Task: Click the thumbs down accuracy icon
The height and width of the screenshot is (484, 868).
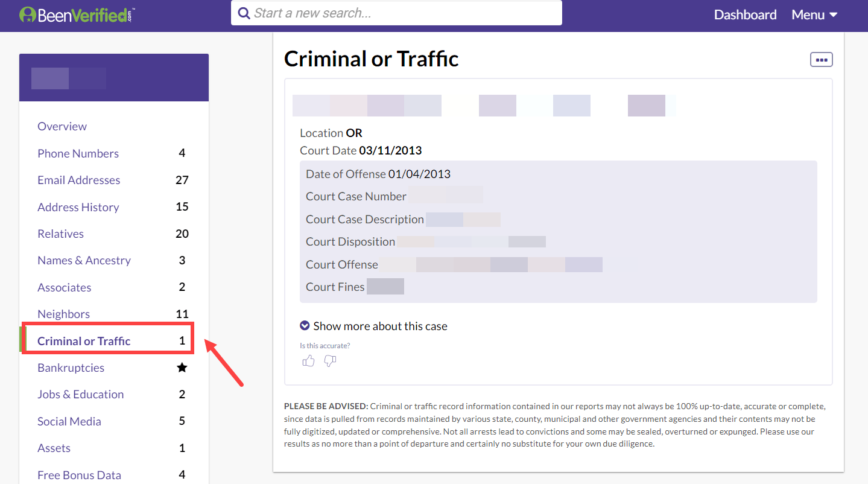Action: [330, 361]
